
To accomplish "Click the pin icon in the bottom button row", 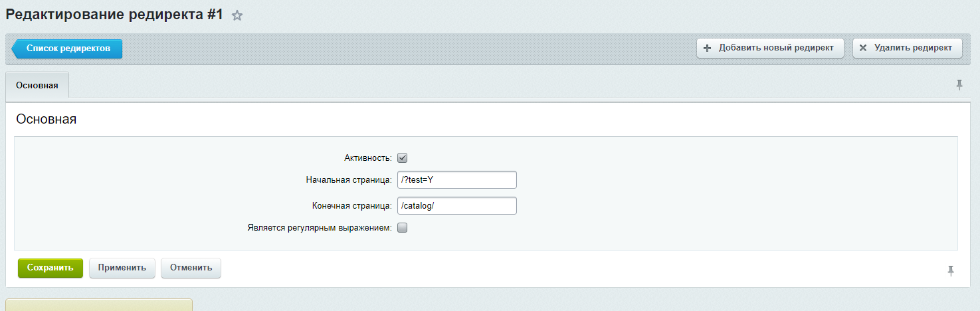I will [951, 270].
